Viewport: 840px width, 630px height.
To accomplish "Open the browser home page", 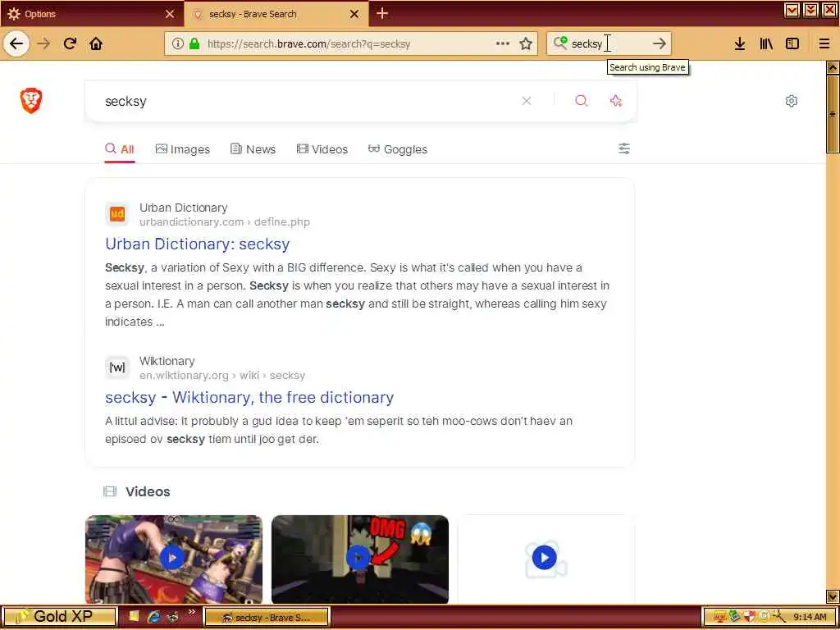I will [x=96, y=43].
